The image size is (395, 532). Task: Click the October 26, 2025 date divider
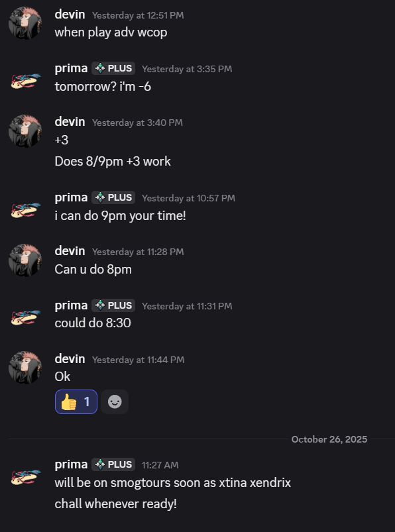click(x=329, y=439)
